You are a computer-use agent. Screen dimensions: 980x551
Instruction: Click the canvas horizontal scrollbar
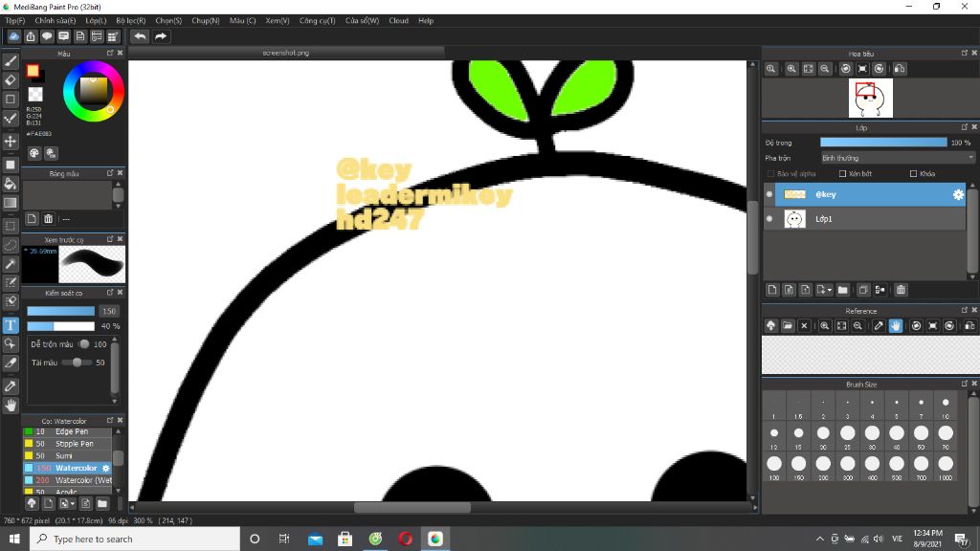pos(412,508)
